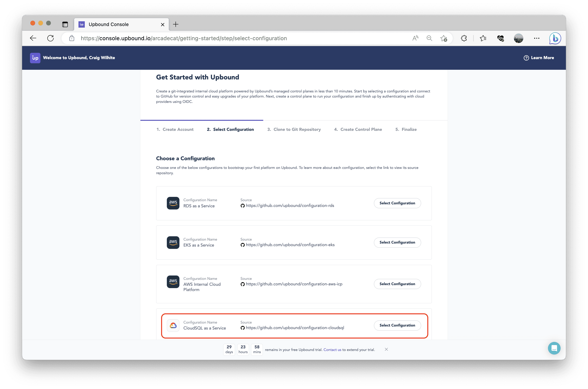Click the Upbound logo in header
This screenshot has width=588, height=389.
[35, 58]
